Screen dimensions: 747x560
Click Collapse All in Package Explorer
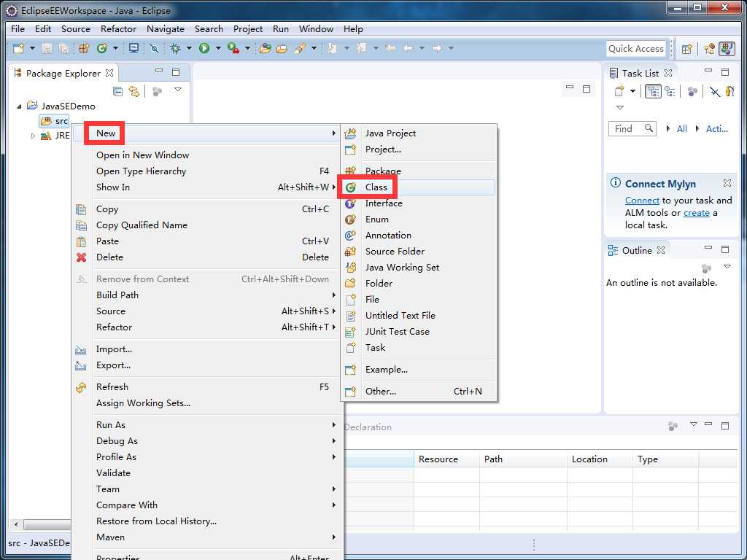point(117,91)
